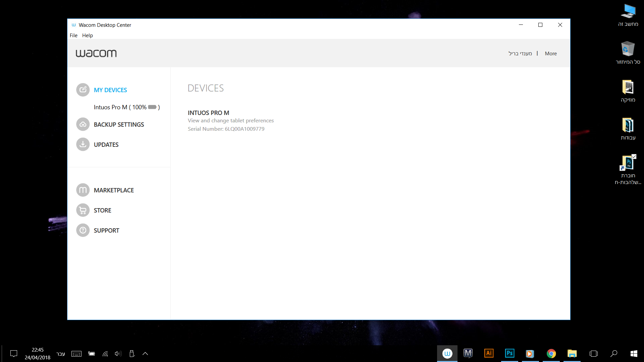Click the Marketplace icon in sidebar
The height and width of the screenshot is (362, 644).
pos(83,190)
